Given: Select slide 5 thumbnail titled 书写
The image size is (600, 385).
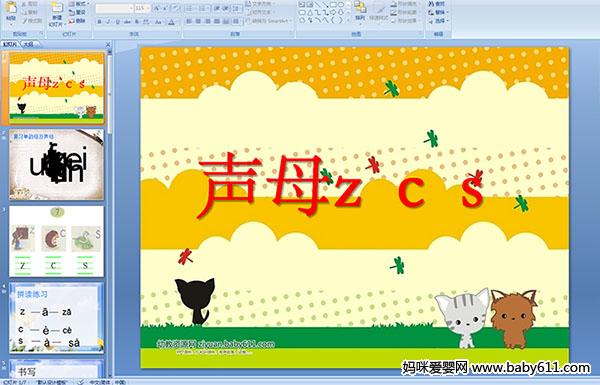Looking at the screenshot, I should [57, 369].
